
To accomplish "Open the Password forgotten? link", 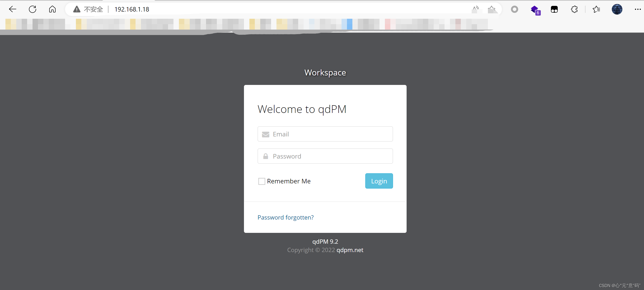I will (x=286, y=217).
